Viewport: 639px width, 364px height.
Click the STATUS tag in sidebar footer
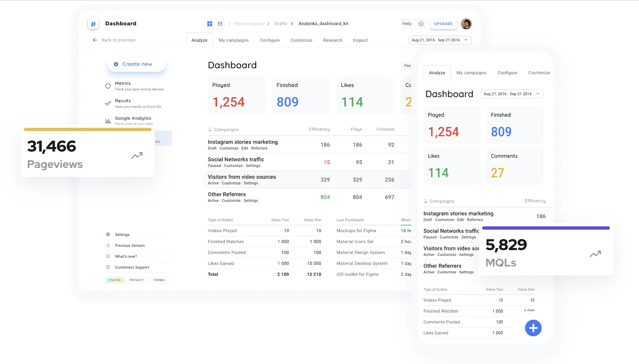click(115, 280)
